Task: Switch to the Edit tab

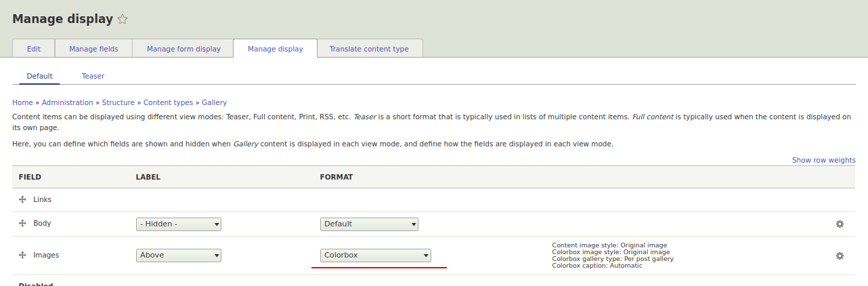Action: click(34, 49)
